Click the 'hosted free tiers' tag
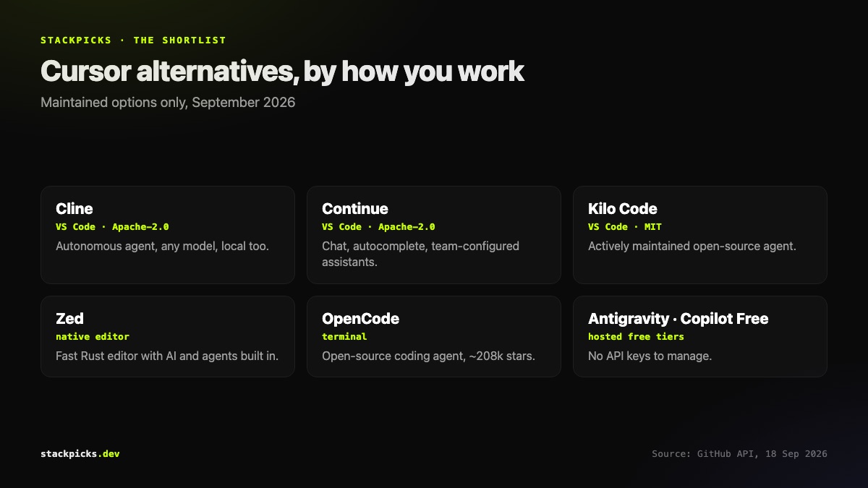Image resolution: width=868 pixels, height=488 pixels. click(x=636, y=337)
